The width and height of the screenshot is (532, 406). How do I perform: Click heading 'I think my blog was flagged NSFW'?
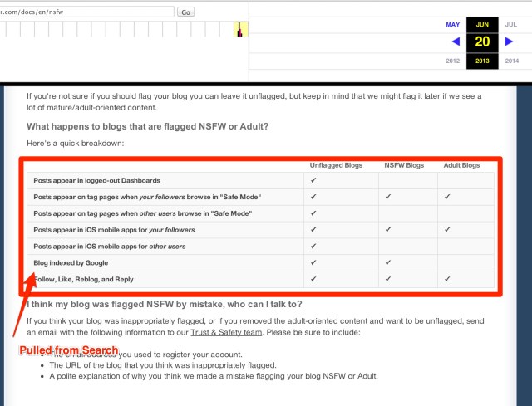coord(165,304)
